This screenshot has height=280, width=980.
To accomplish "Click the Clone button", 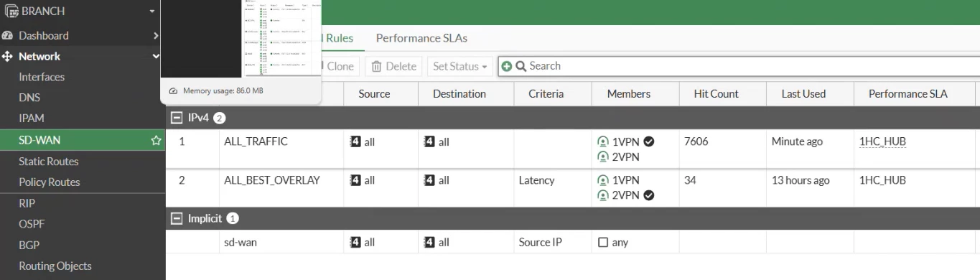I will (340, 66).
